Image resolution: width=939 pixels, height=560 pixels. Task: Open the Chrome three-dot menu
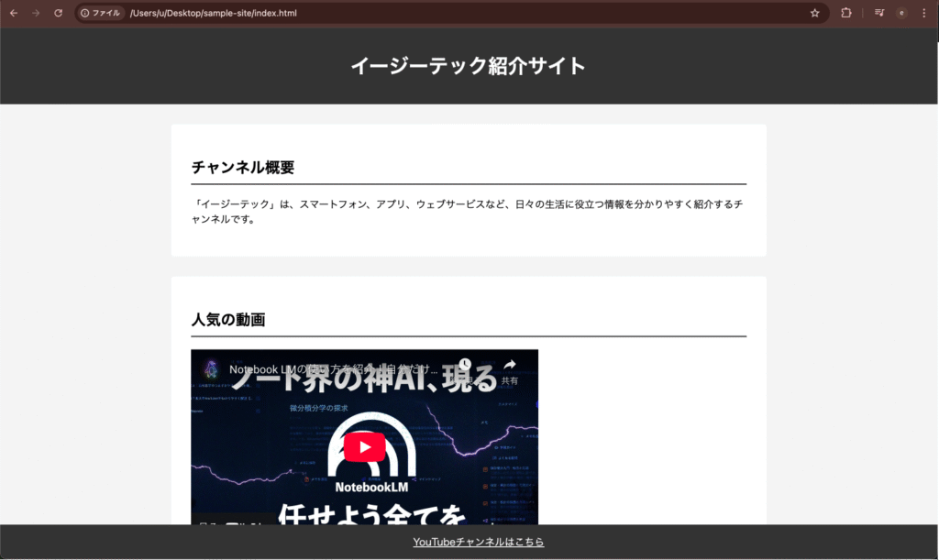click(924, 13)
